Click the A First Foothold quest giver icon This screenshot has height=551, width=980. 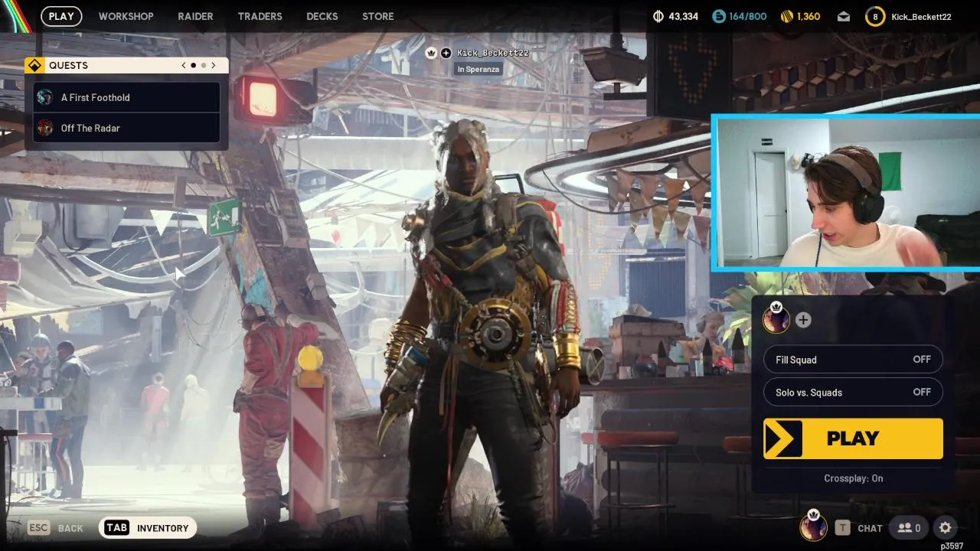tap(45, 97)
